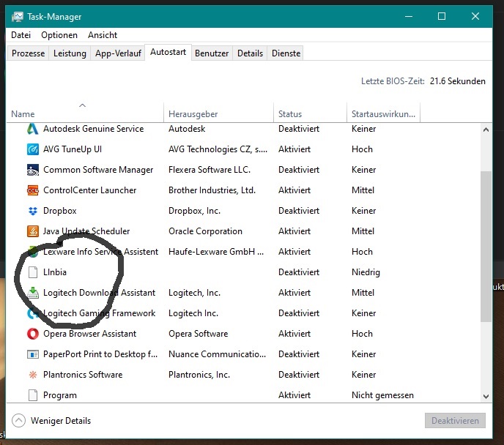Switch to the Details tab
504x445 pixels.
point(250,53)
